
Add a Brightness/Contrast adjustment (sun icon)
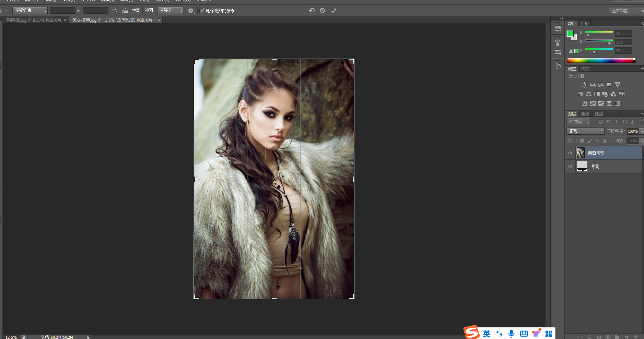[x=584, y=85]
